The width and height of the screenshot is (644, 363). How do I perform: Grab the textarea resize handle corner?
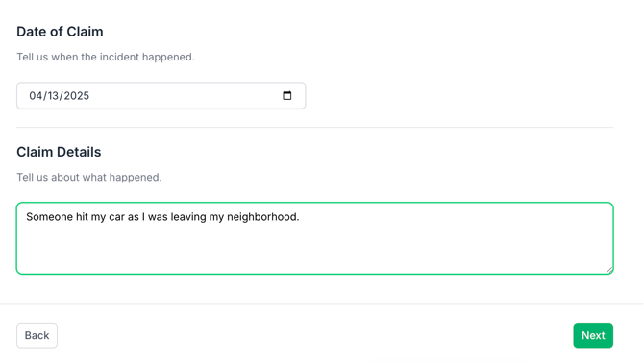[x=609, y=270]
